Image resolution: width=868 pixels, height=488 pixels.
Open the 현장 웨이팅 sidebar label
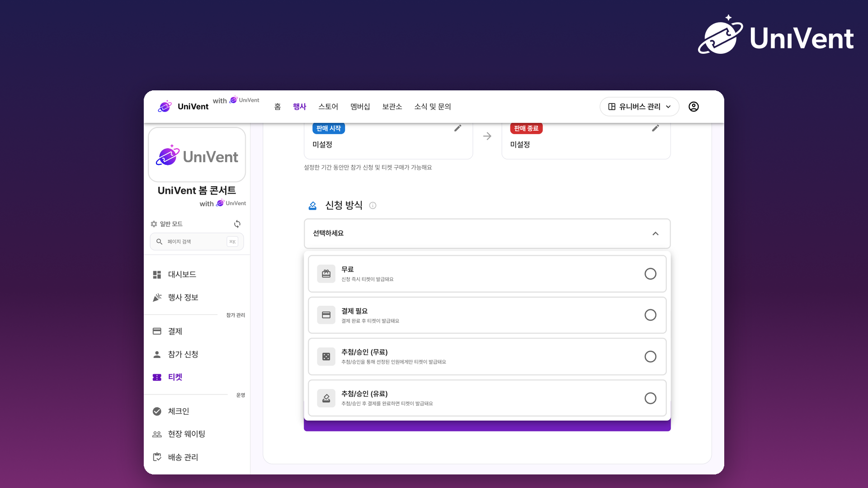pyautogui.click(x=187, y=434)
